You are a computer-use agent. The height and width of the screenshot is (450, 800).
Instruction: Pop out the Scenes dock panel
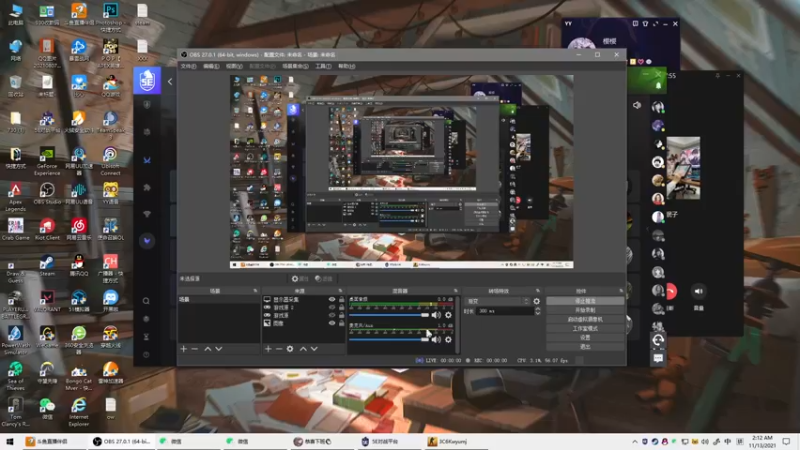(x=256, y=291)
